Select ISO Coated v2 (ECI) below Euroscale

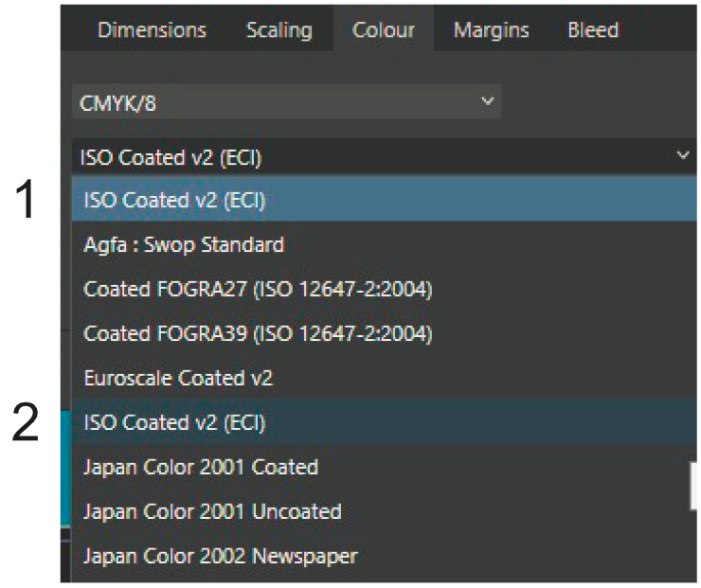click(x=385, y=422)
